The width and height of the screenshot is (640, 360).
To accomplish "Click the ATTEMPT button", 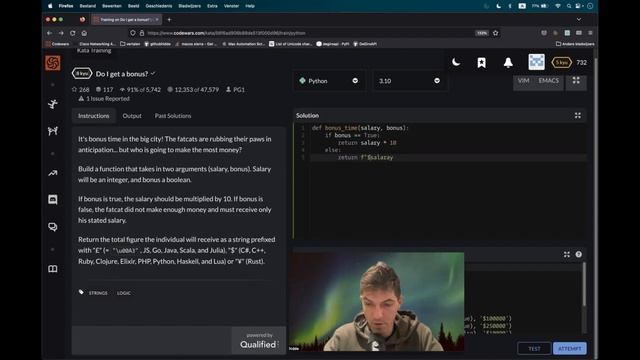I will click(x=569, y=349).
